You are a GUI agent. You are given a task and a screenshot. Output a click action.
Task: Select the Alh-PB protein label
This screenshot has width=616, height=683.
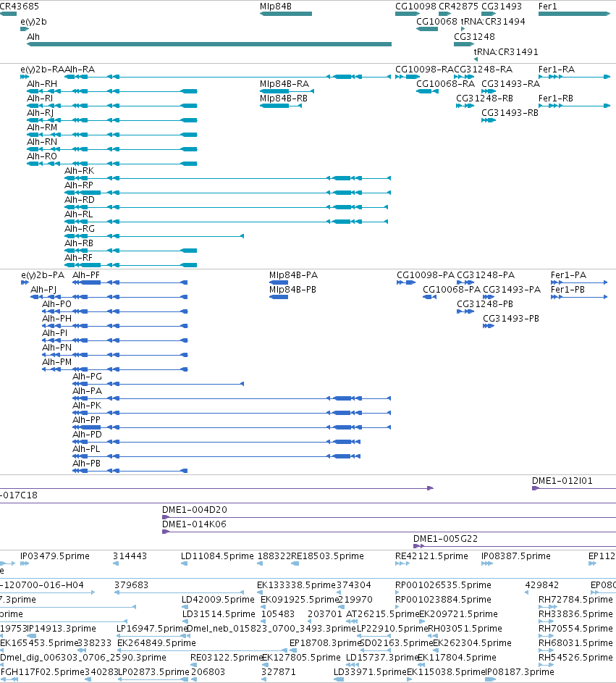[x=86, y=464]
